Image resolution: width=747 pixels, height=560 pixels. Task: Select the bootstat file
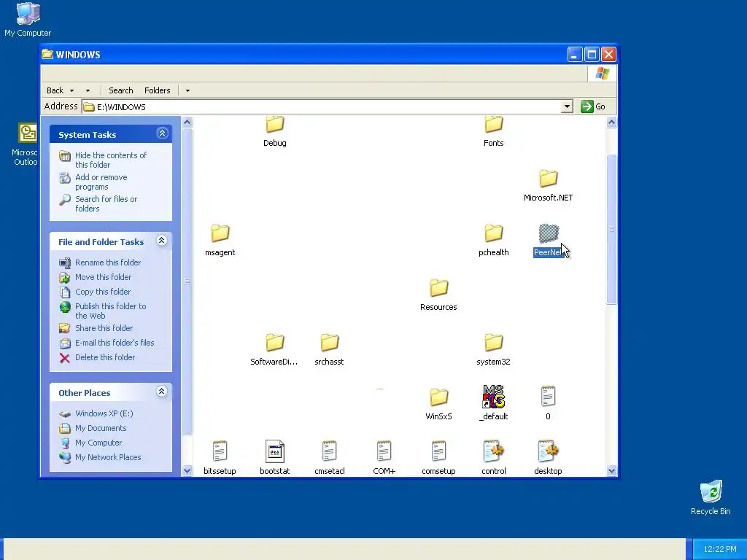[275, 458]
